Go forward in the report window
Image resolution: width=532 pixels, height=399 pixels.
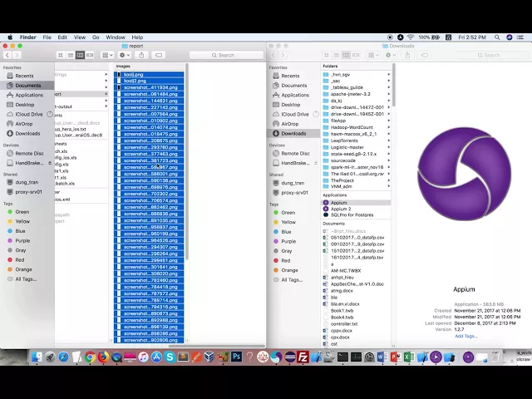click(x=17, y=55)
